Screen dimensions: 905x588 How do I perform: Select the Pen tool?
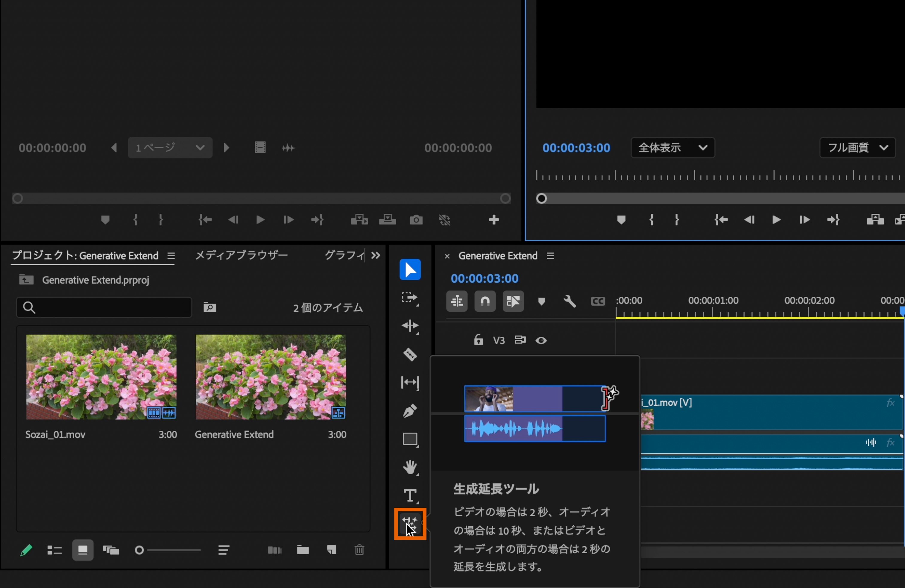pyautogui.click(x=410, y=411)
